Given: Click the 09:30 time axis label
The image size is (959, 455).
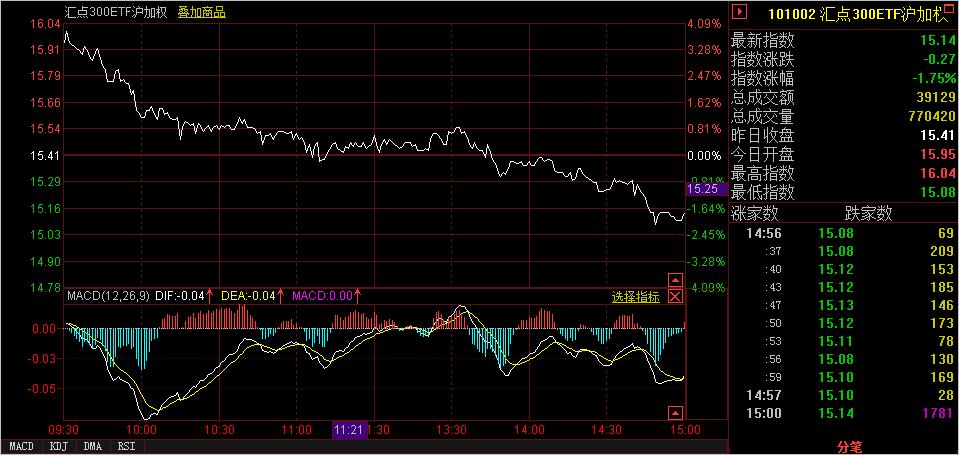Looking at the screenshot, I should coord(64,430).
